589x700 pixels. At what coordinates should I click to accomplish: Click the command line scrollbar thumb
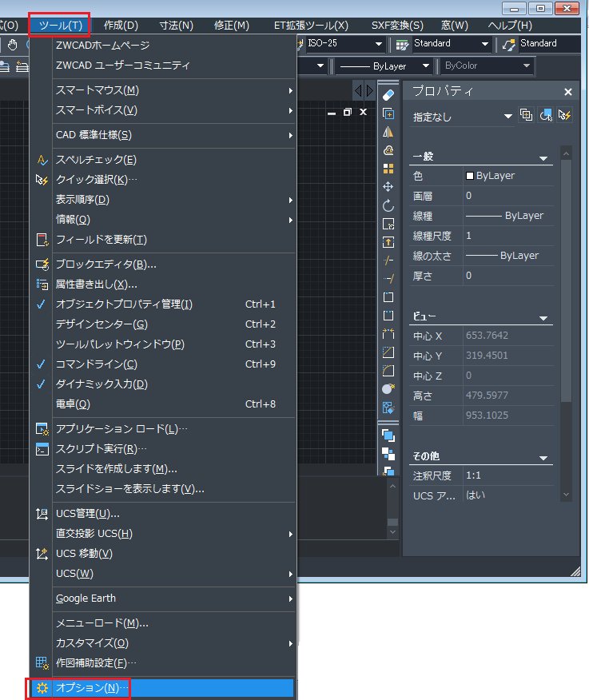click(x=392, y=522)
